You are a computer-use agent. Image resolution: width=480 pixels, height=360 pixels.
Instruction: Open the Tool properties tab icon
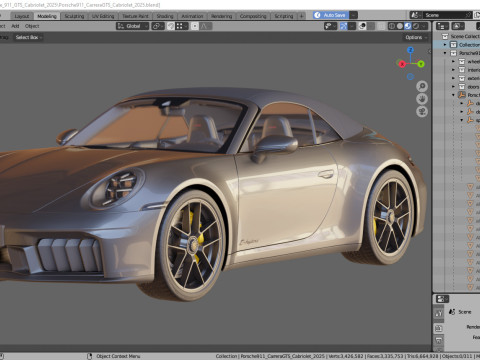point(439,313)
